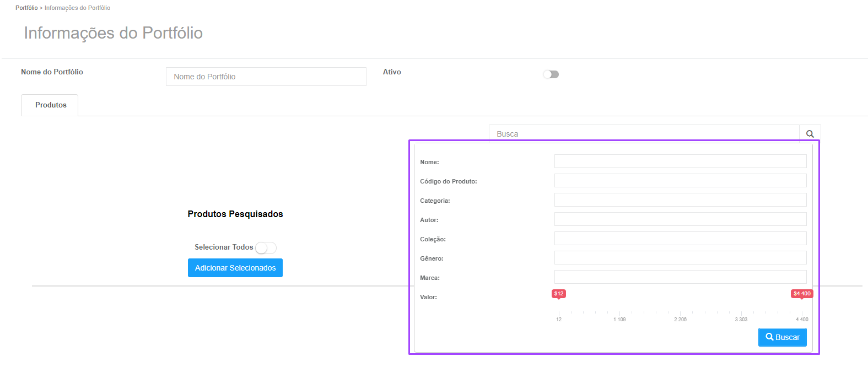The image size is (868, 378).
Task: Open the Produtos tab
Action: pyautogui.click(x=50, y=105)
